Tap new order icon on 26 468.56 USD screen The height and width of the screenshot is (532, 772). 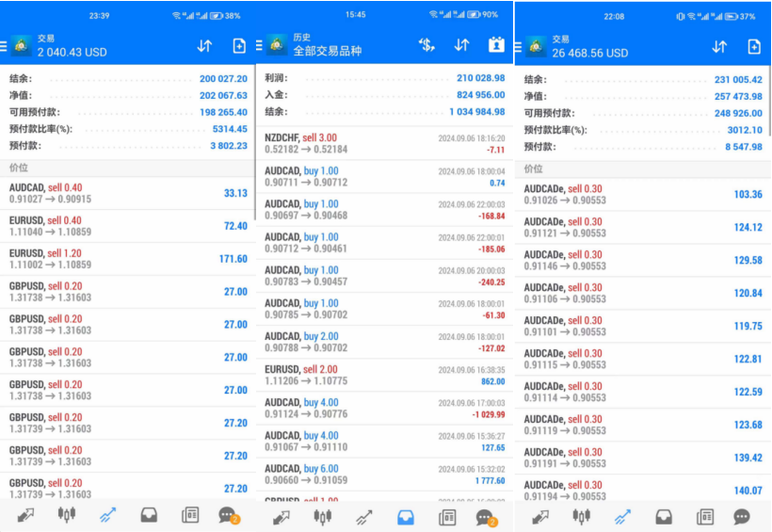(x=754, y=47)
